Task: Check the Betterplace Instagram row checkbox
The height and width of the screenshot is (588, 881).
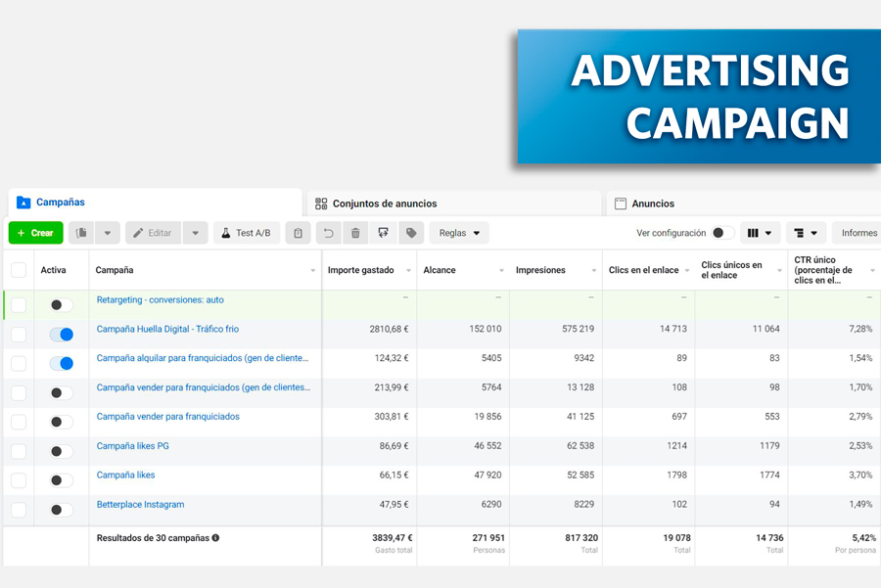Action: tap(19, 510)
